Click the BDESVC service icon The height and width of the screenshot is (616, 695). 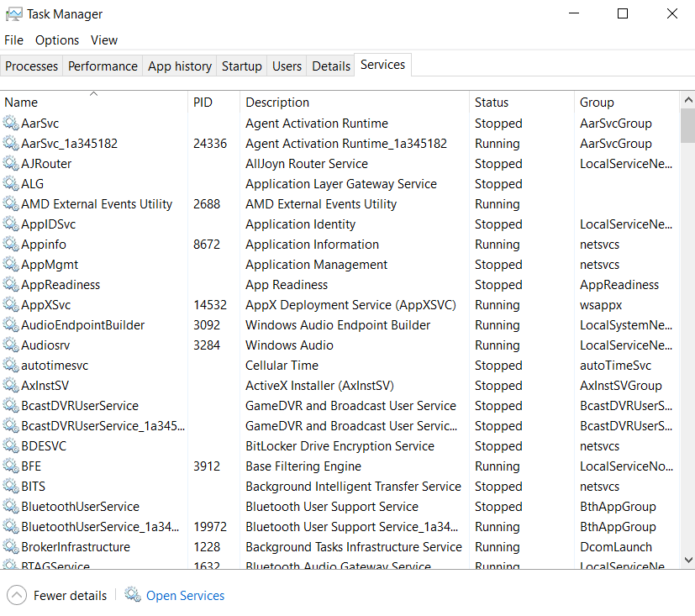[11, 446]
